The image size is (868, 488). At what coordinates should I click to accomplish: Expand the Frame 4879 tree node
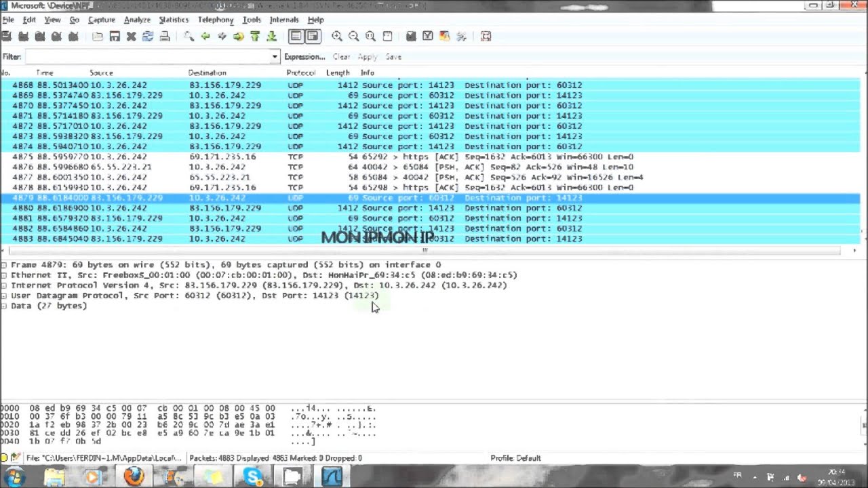(x=4, y=265)
